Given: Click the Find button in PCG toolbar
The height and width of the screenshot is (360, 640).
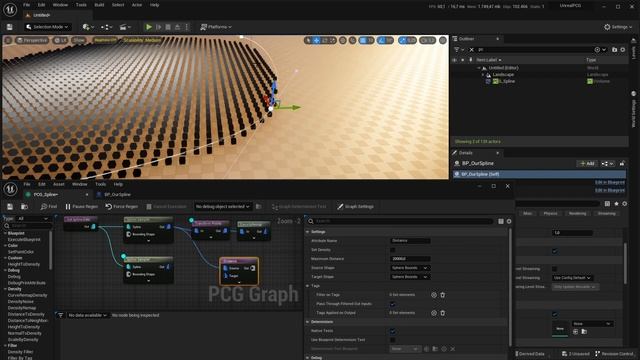Looking at the screenshot, I should click(x=49, y=207).
